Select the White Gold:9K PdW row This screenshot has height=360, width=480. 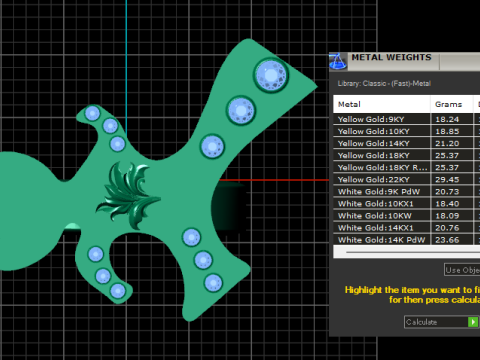407,192
